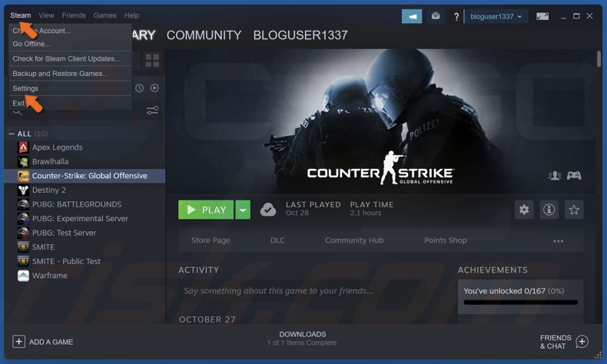The height and width of the screenshot is (364, 607).
Task: Open the Games menu
Action: (x=104, y=15)
